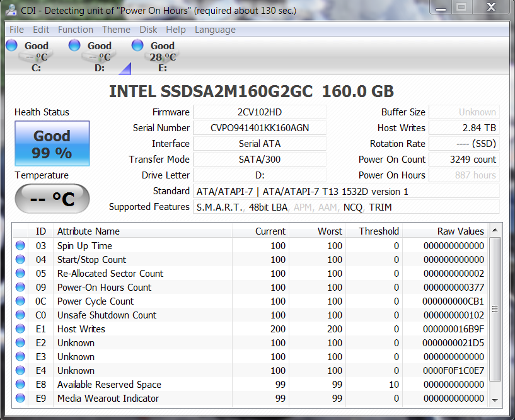
Task: Click the status orb for Host Writes row
Action: [21, 329]
